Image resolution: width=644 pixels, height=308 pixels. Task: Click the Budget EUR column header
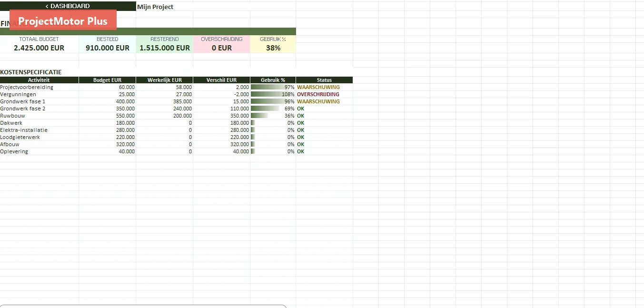click(107, 80)
